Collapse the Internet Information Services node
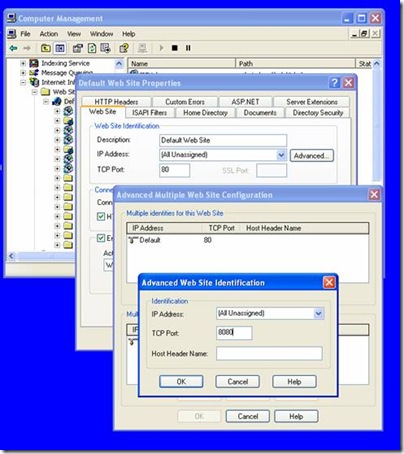The image size is (404, 454). tap(23, 82)
